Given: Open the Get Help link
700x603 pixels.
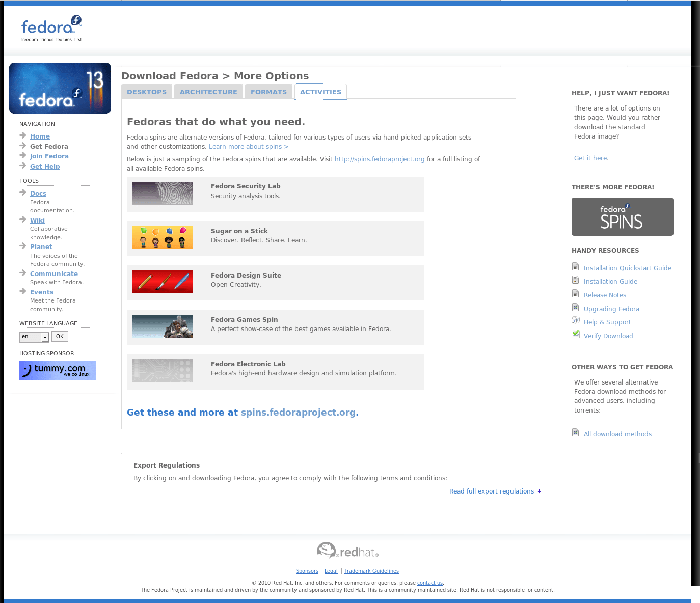Looking at the screenshot, I should 45,167.
